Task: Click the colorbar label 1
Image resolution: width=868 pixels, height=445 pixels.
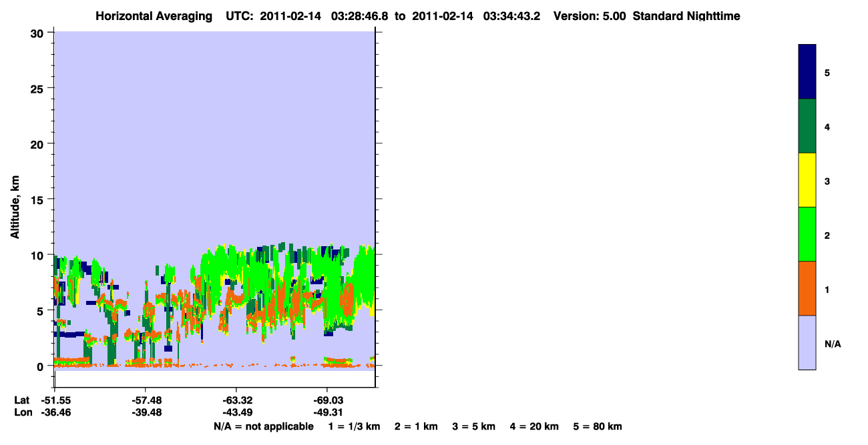Action: [x=827, y=290]
